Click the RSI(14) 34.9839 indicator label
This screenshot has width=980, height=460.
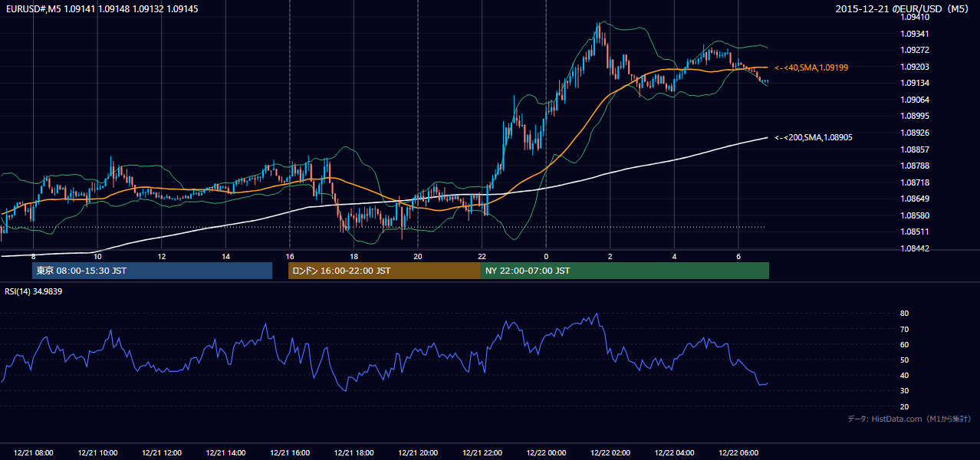pyautogui.click(x=33, y=291)
